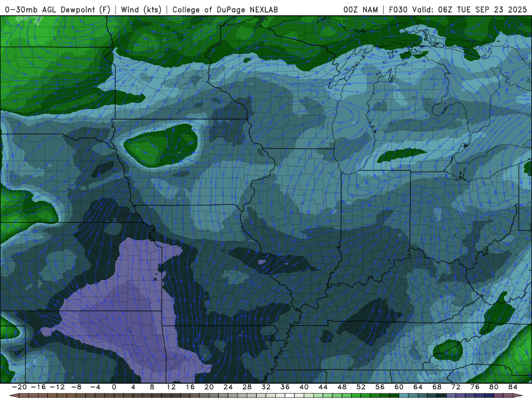Click the 28 label on the dewpoint scale
Screen dimensions: 532x399
pos(247,387)
